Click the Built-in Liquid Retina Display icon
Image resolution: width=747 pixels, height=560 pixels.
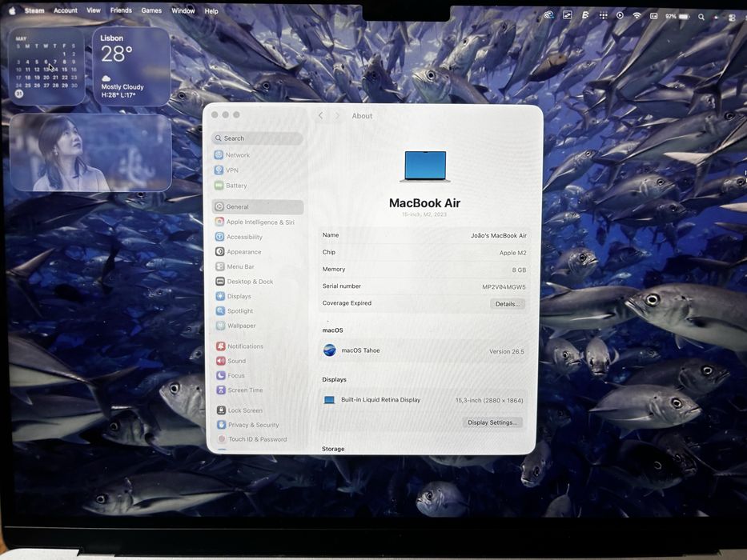pyautogui.click(x=329, y=400)
